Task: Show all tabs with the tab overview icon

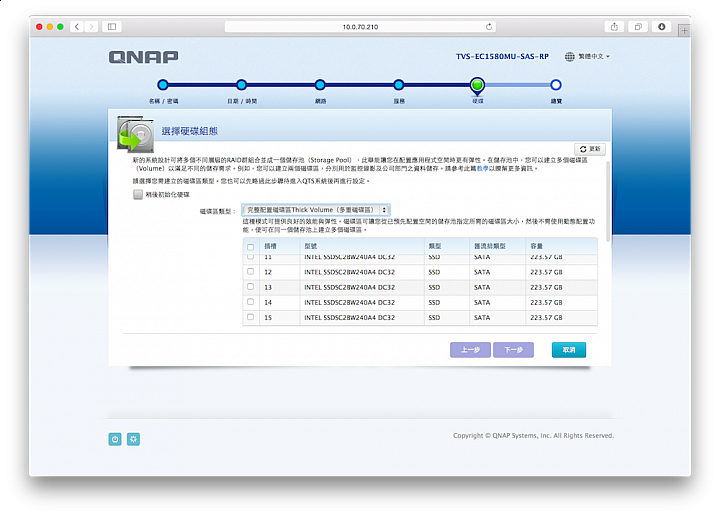Action: coord(638,27)
